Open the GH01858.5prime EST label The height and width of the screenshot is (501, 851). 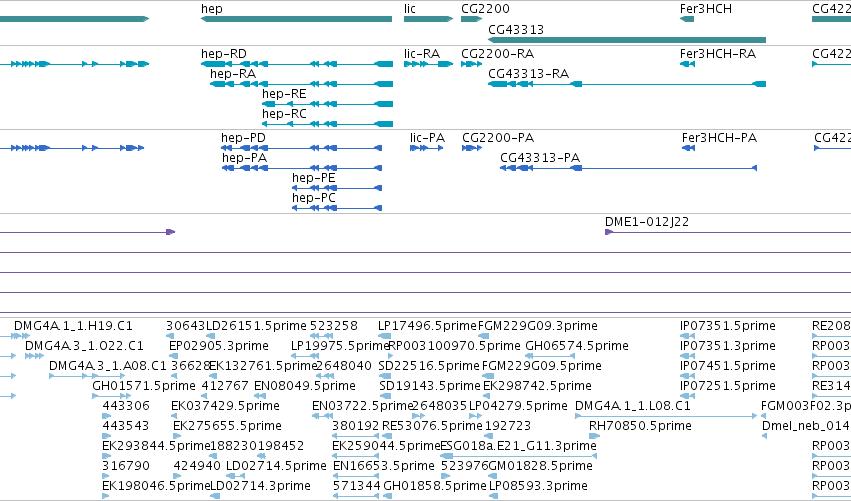pyautogui.click(x=435, y=487)
